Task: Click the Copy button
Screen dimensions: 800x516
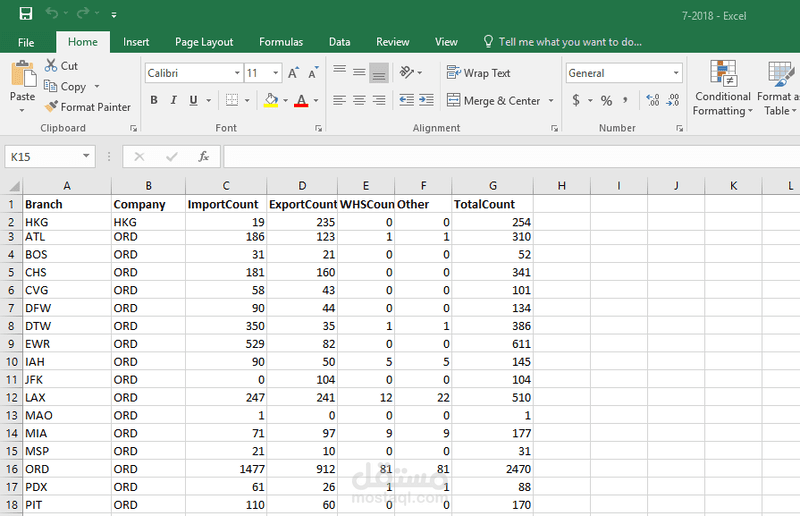Action: tap(65, 86)
